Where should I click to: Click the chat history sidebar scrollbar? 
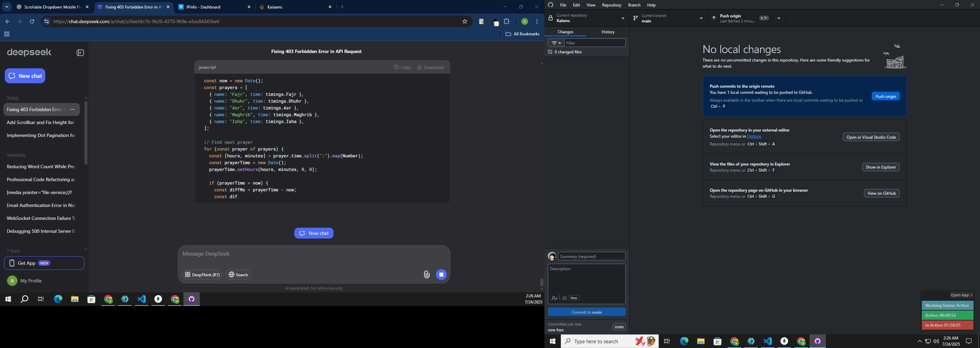pyautogui.click(x=86, y=133)
